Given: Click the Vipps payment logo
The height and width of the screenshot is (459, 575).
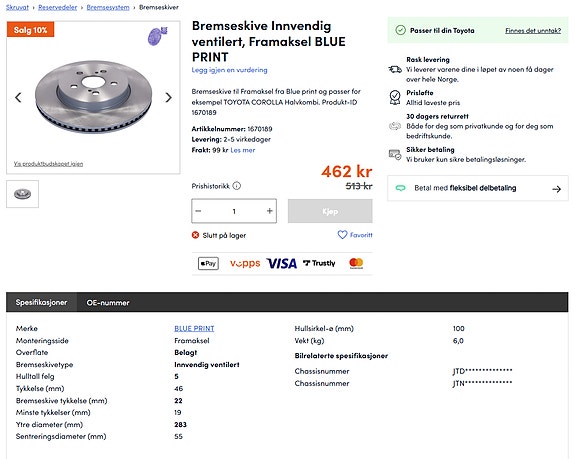Looking at the screenshot, I should click(x=245, y=263).
